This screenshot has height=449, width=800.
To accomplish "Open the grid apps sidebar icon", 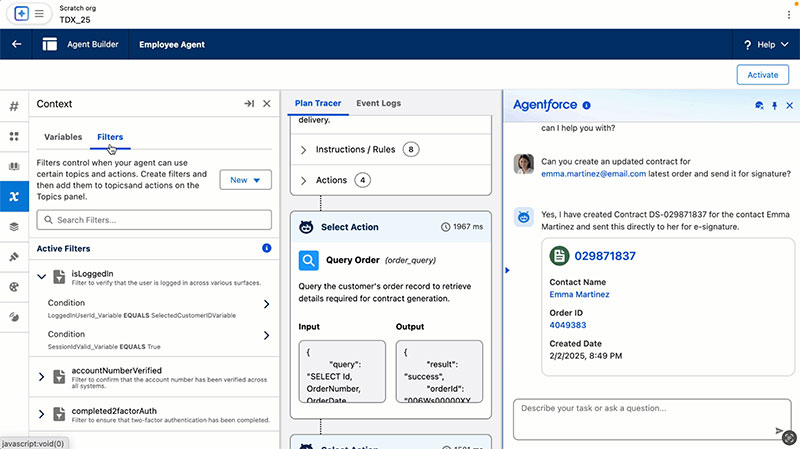I will point(14,136).
